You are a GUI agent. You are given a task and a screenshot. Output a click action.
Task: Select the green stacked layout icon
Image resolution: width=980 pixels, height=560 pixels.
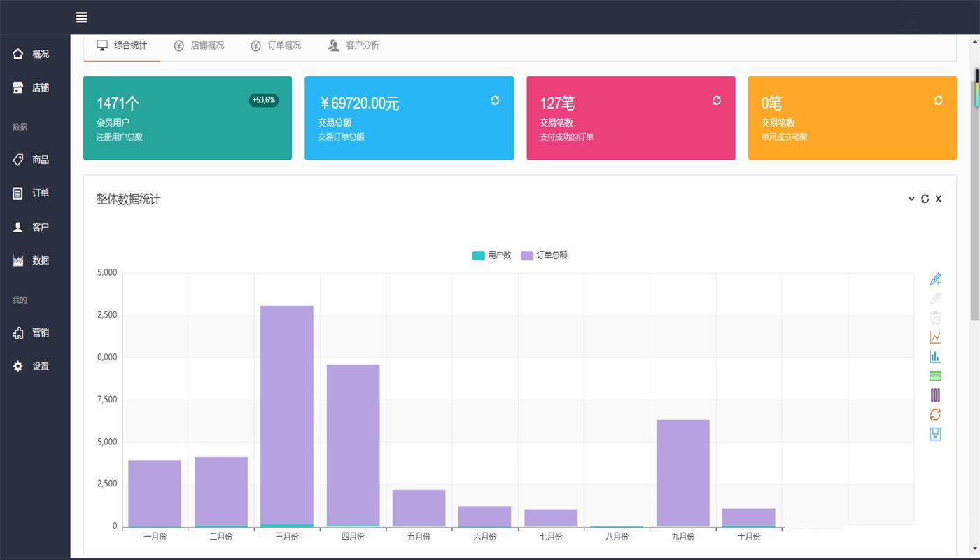(935, 376)
